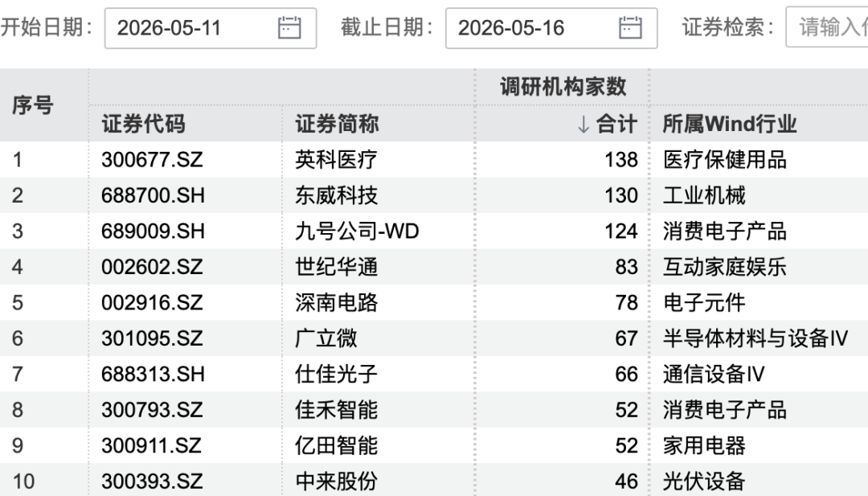Image resolution: width=868 pixels, height=496 pixels.
Task: Click industry cell 工业机械
Action: click(x=704, y=195)
